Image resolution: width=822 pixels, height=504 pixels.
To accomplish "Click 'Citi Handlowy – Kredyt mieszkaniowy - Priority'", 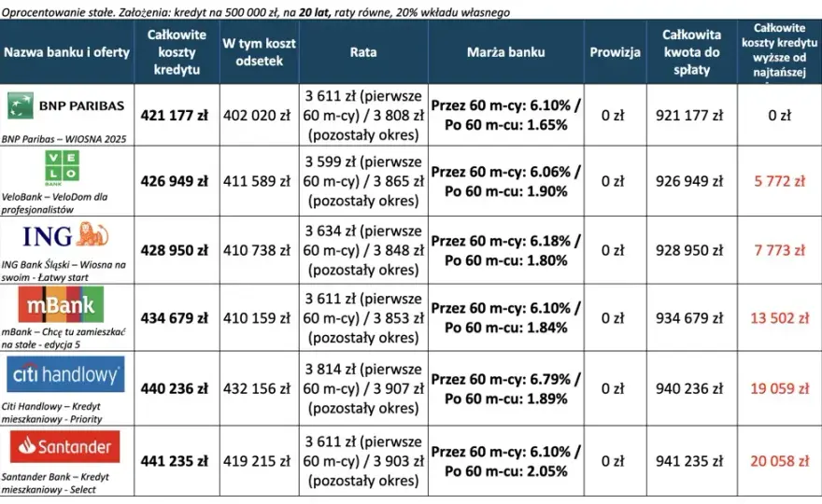I will point(51,413).
